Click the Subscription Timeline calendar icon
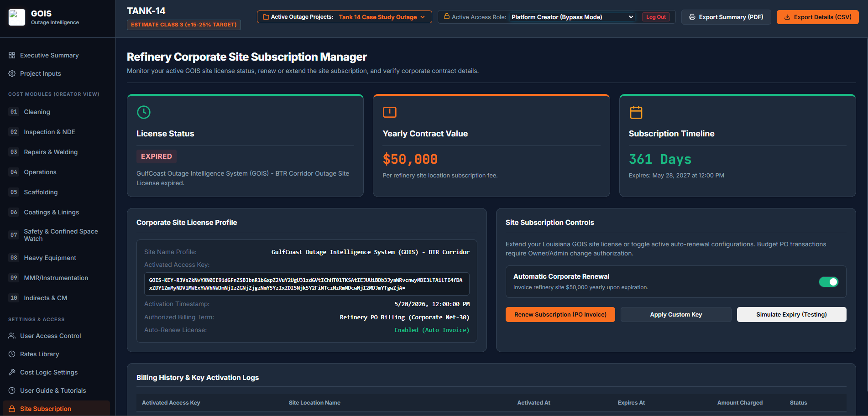The image size is (868, 416). click(x=636, y=112)
